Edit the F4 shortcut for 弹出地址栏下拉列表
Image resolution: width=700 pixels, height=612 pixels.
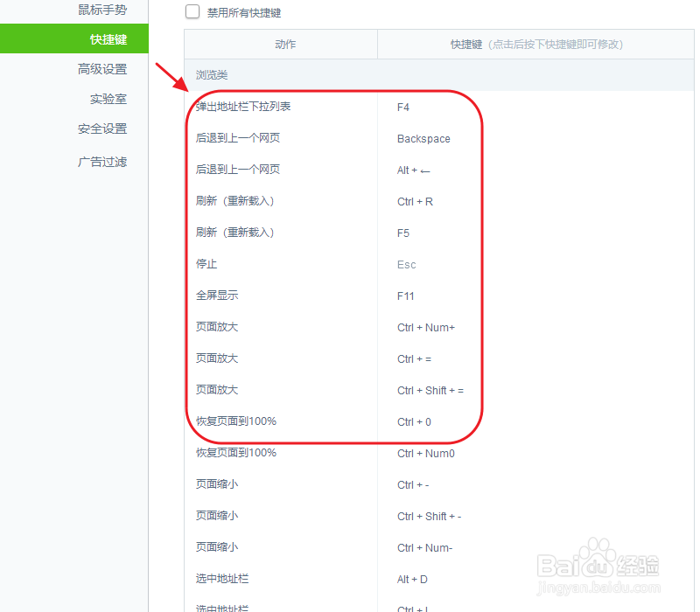click(x=403, y=108)
